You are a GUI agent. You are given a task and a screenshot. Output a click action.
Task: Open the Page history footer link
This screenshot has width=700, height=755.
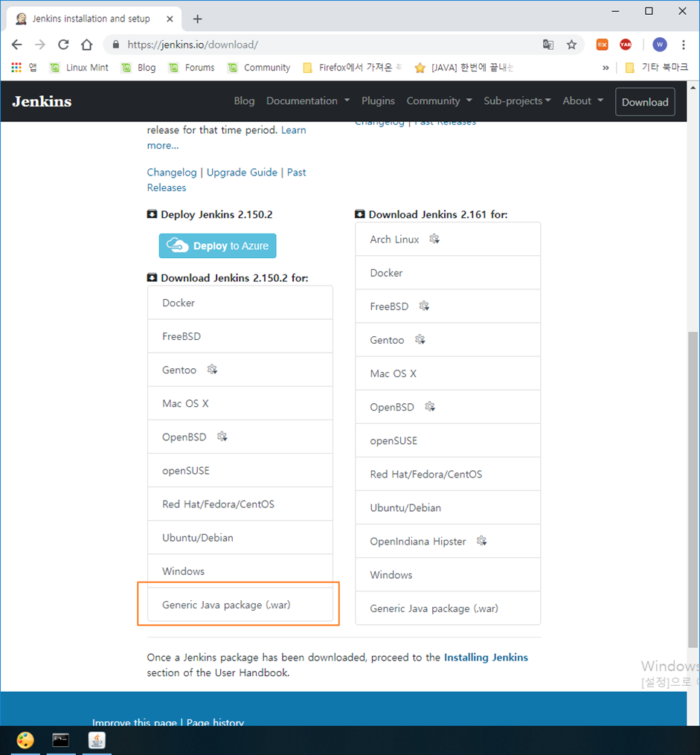tap(215, 722)
